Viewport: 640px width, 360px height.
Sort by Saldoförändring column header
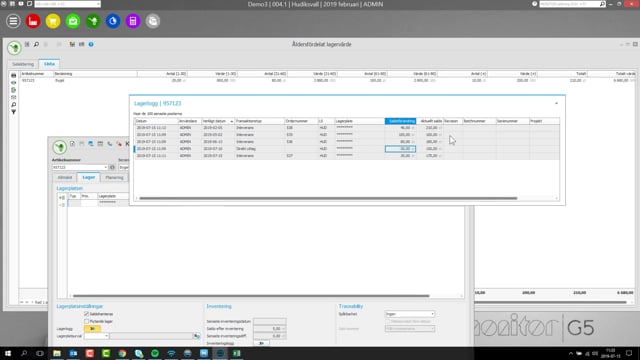pos(400,121)
